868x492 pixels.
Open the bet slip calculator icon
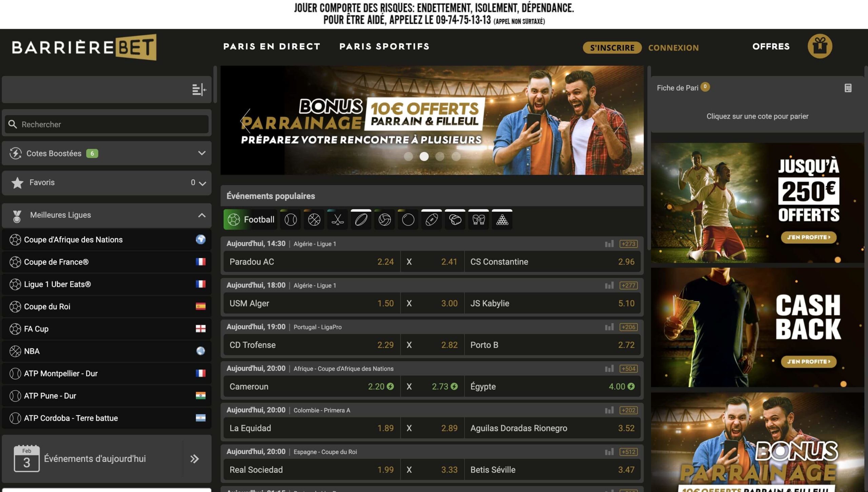[848, 88]
